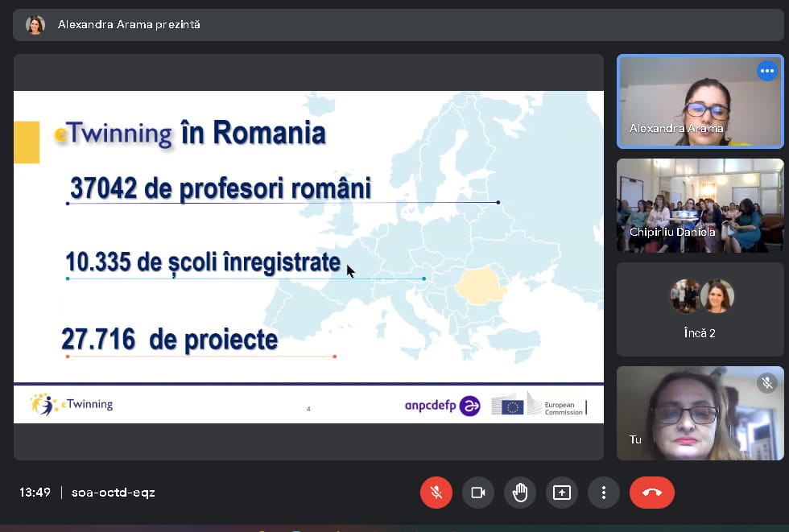Click the highlighted Romania map area

point(481,286)
